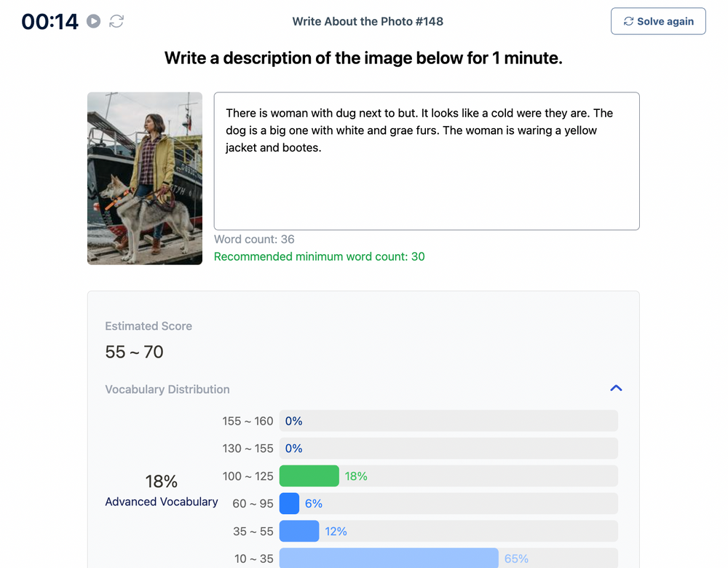Select the photo of the woman with dog

click(144, 178)
